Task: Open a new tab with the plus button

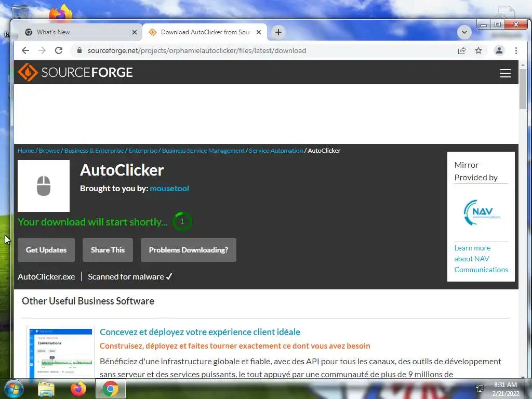Action: click(x=278, y=32)
